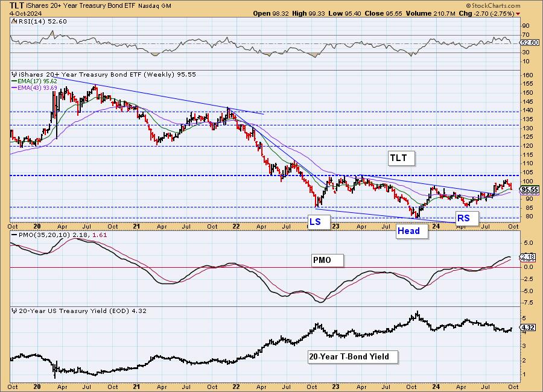This screenshot has height=392, width=543.
Task: Click the TLT ticker symbol in header
Action: 17,5
